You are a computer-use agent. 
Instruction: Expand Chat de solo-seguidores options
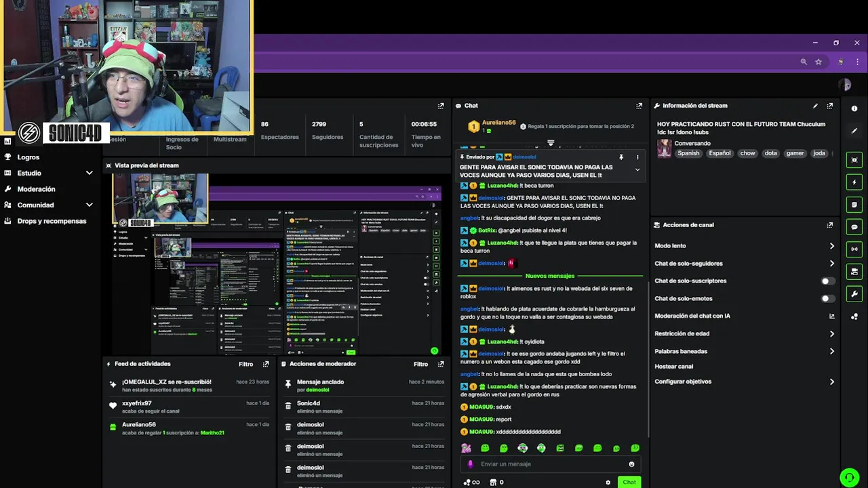tap(832, 264)
